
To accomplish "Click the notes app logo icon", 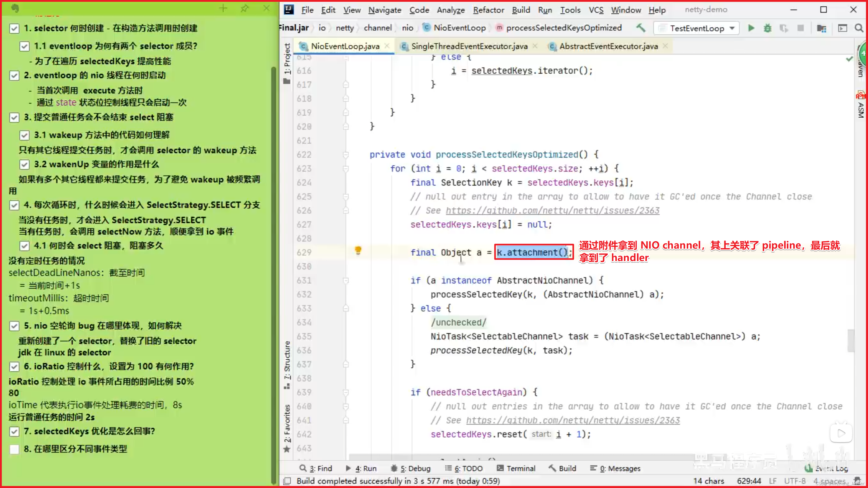I will tap(15, 8).
